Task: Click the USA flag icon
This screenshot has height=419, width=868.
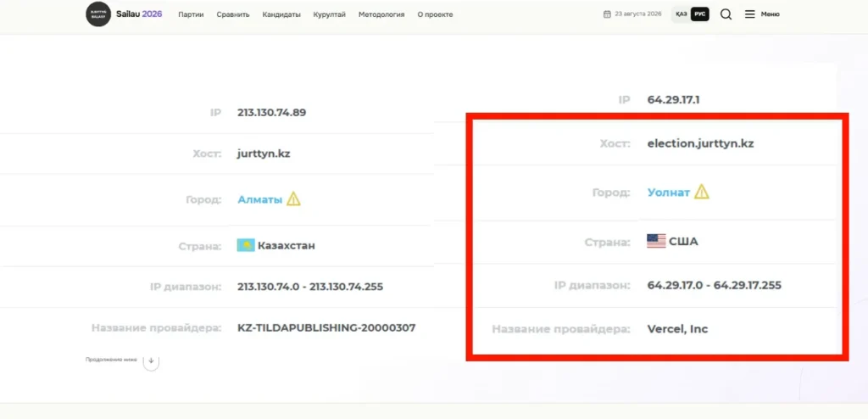Action: 656,241
